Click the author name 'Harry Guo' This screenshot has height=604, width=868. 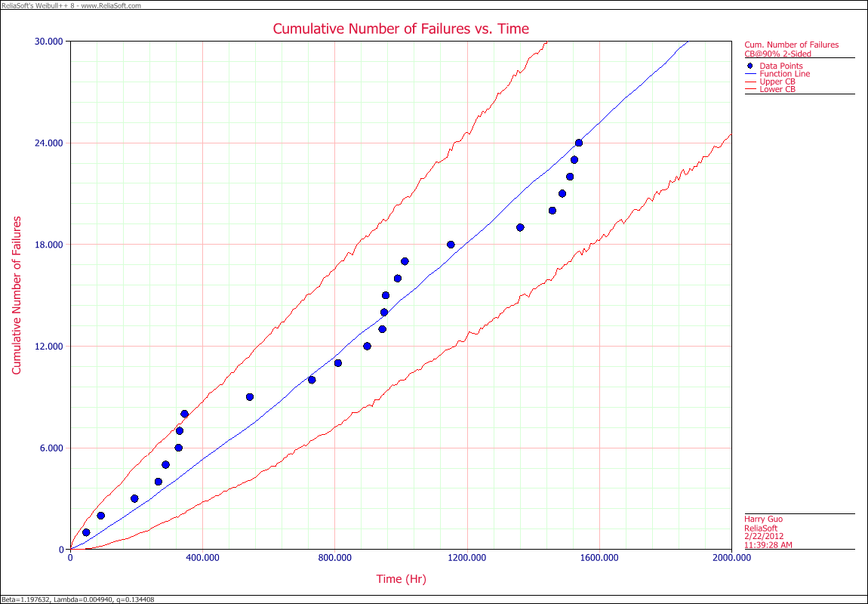pyautogui.click(x=763, y=519)
